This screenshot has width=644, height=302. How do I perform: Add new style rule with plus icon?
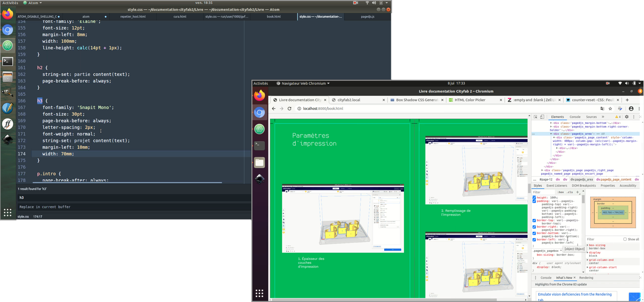click(x=578, y=192)
